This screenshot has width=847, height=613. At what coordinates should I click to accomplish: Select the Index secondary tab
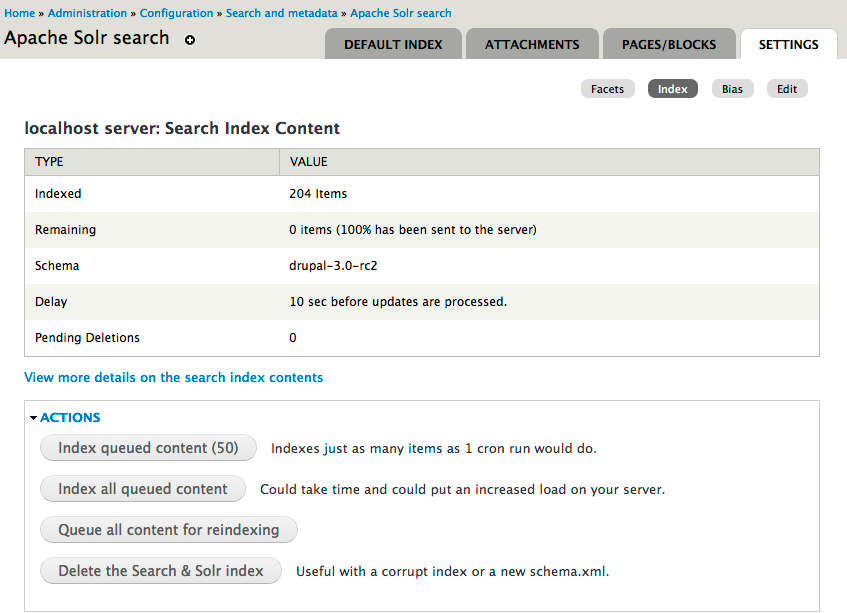click(x=673, y=89)
